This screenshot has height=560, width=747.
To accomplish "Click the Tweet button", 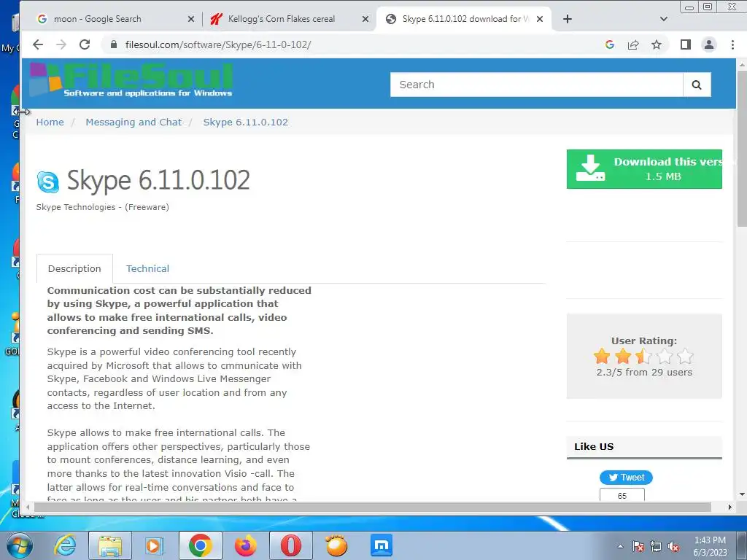I will [626, 478].
